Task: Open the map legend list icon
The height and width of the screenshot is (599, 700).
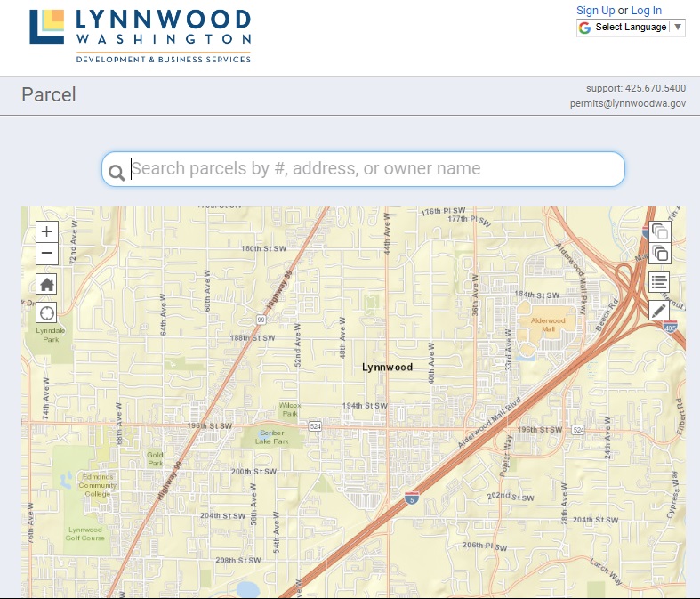Action: 659,282
